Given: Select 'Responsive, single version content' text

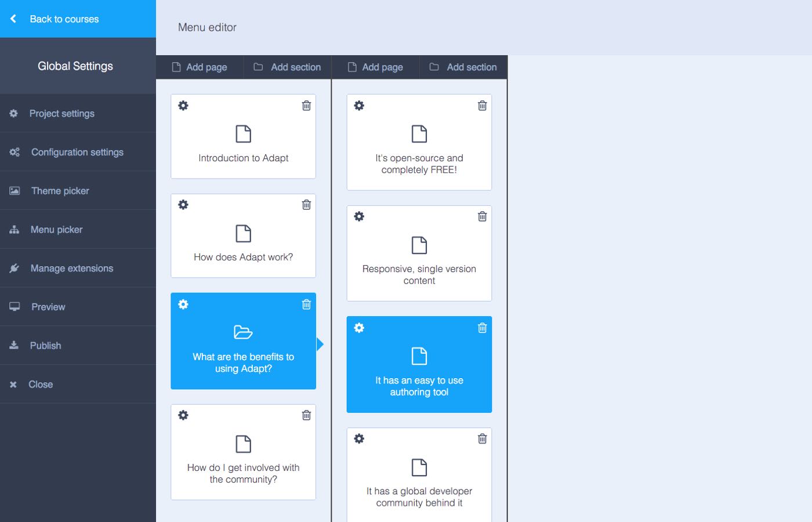Looking at the screenshot, I should click(x=419, y=274).
